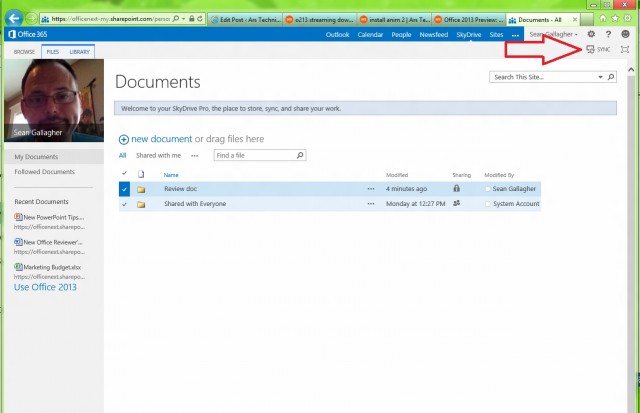Open the Office 365 settings gear
The width and height of the screenshot is (640, 413).
pyautogui.click(x=591, y=34)
